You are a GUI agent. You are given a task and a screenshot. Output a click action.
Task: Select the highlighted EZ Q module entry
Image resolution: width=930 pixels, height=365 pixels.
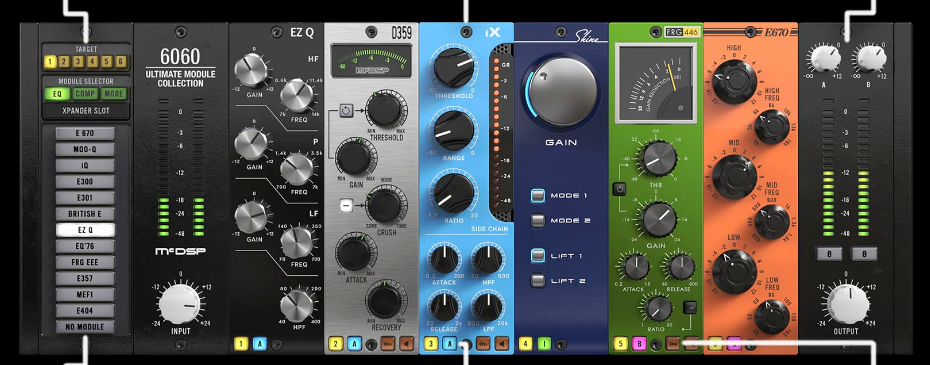[x=85, y=230]
